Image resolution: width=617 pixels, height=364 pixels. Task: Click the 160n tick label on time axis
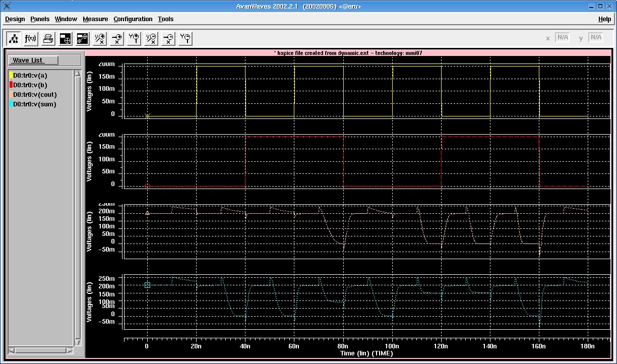click(x=539, y=347)
